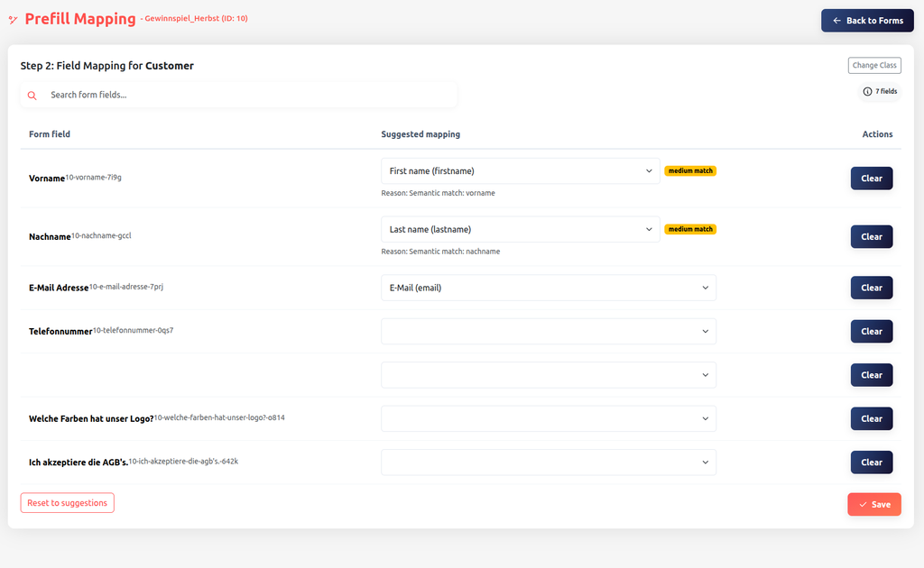This screenshot has height=568, width=924.
Task: Clear the Vorname mapping
Action: coord(872,179)
